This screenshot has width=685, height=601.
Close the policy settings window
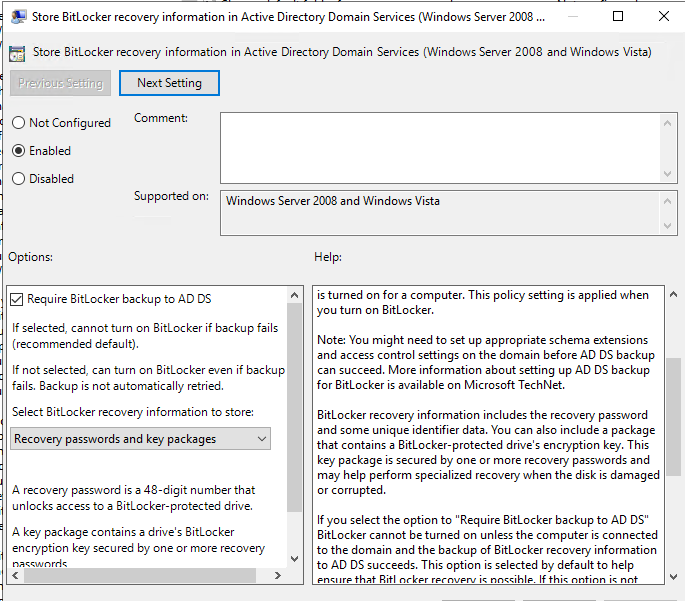click(664, 17)
